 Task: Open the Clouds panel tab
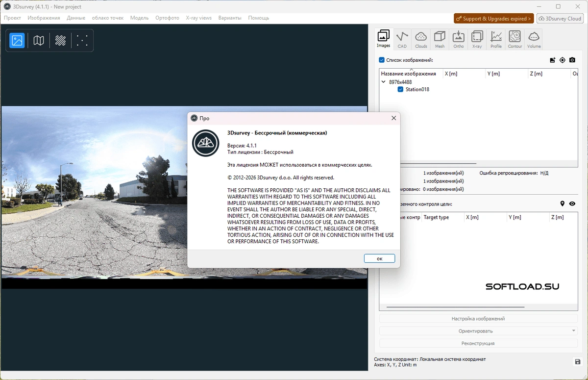pos(421,39)
